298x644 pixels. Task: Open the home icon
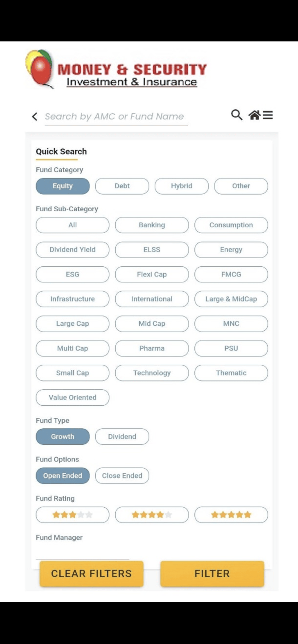coord(254,115)
